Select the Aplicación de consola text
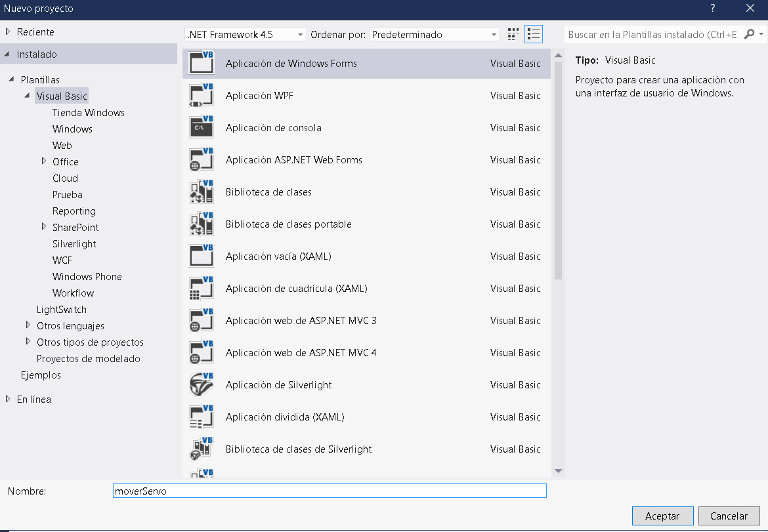The image size is (768, 532). 273,128
